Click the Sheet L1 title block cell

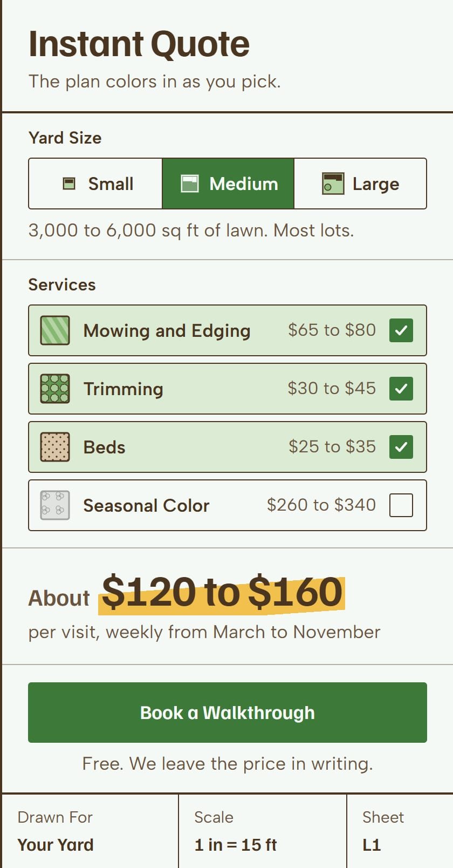pyautogui.click(x=400, y=831)
